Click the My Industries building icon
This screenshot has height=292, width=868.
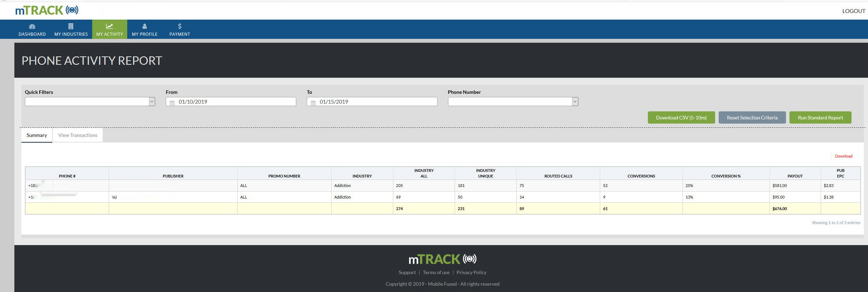coord(71,26)
